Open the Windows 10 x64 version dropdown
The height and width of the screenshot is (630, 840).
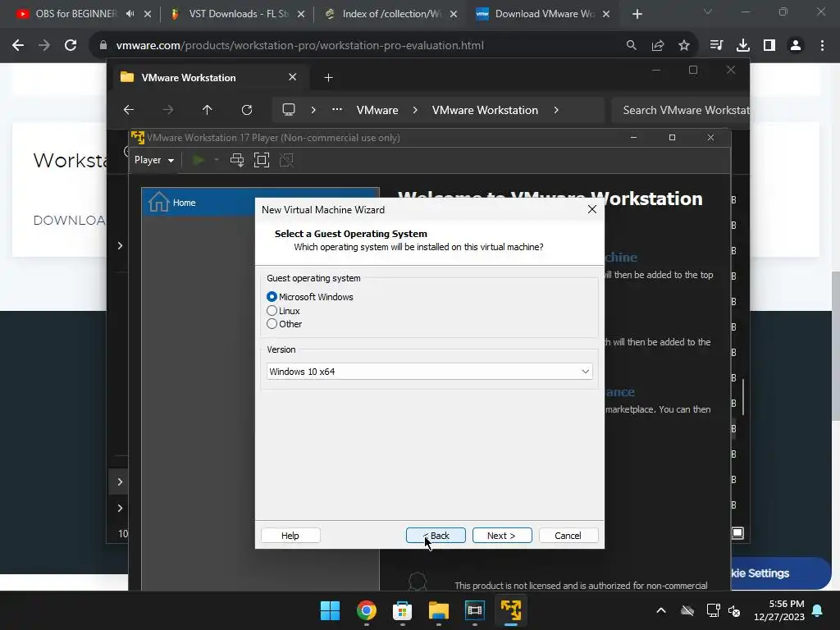tap(429, 372)
